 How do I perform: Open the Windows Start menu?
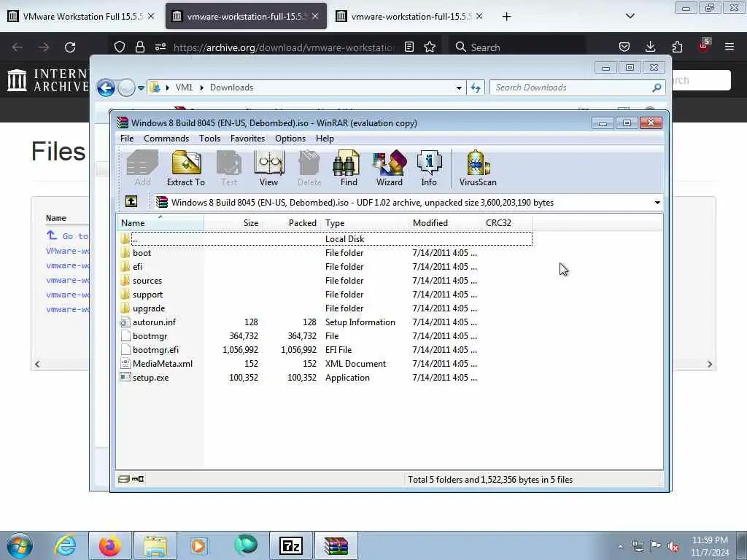point(20,545)
